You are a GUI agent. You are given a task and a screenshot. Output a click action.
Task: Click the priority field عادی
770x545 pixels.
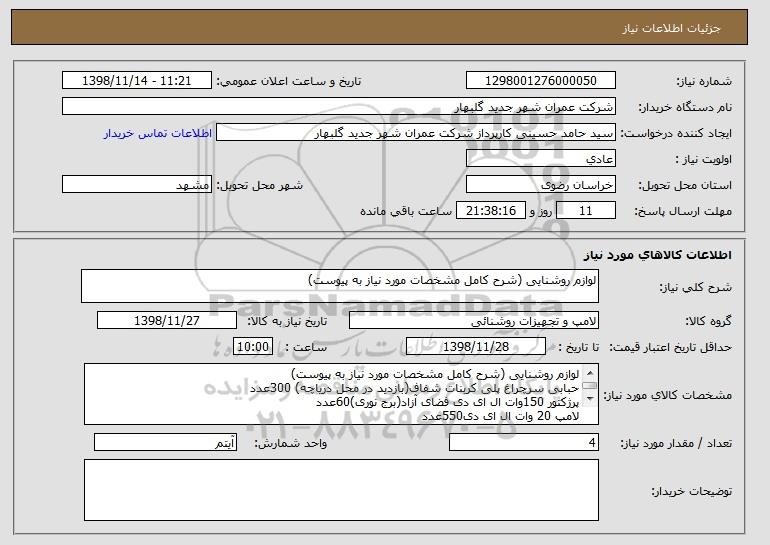pyautogui.click(x=541, y=159)
